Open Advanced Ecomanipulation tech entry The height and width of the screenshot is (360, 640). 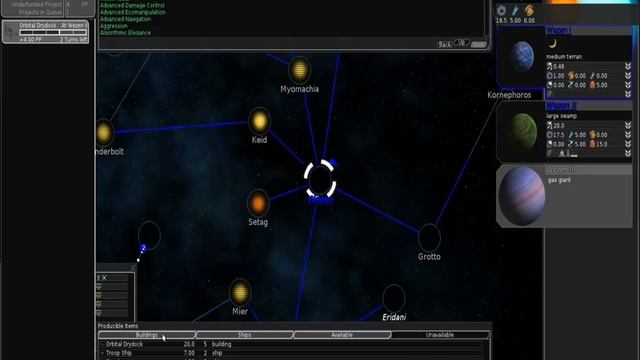coord(133,12)
